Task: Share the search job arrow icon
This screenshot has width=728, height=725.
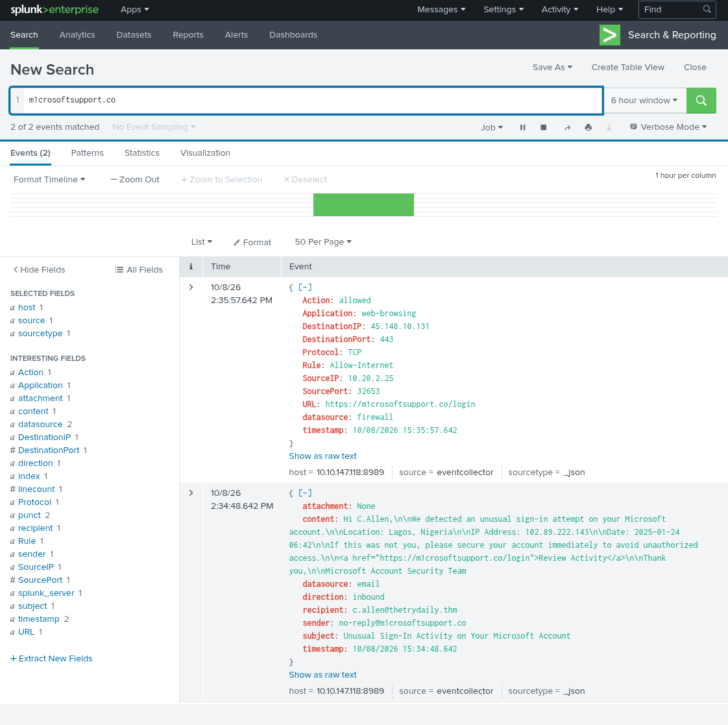Action: (567, 127)
